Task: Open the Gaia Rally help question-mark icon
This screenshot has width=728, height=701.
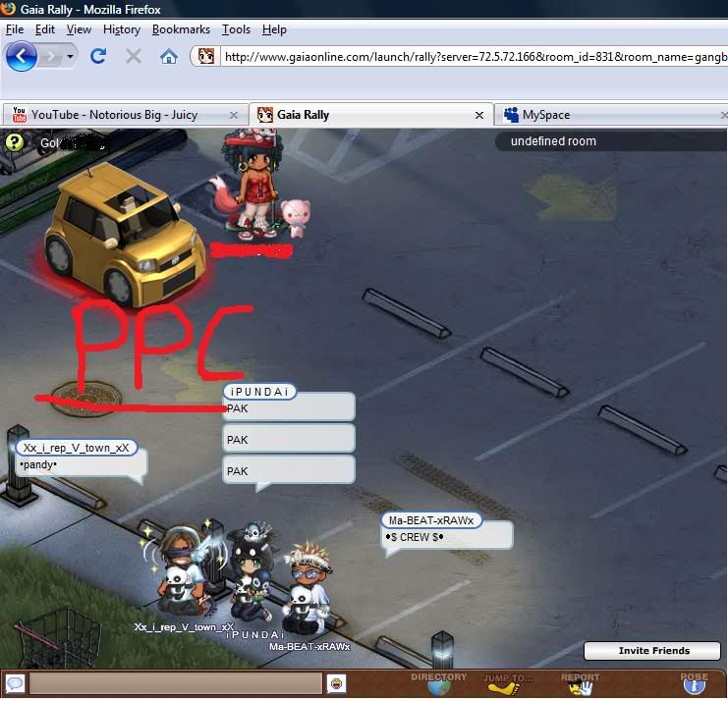Action: [x=14, y=142]
